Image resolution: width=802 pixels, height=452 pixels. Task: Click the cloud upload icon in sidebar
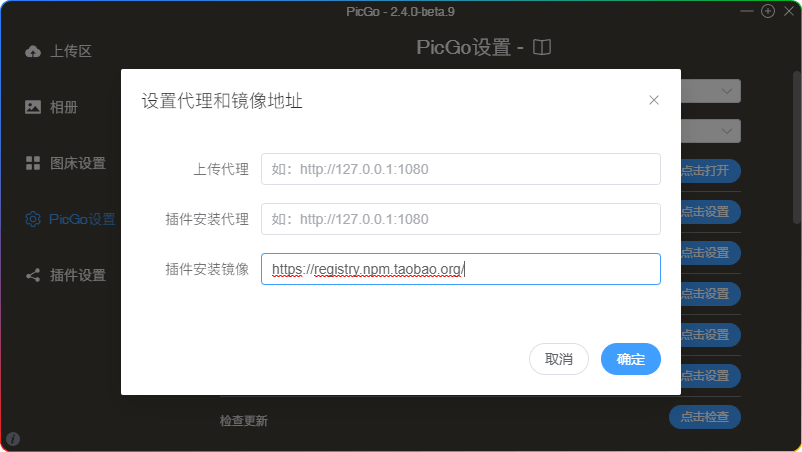pos(33,51)
